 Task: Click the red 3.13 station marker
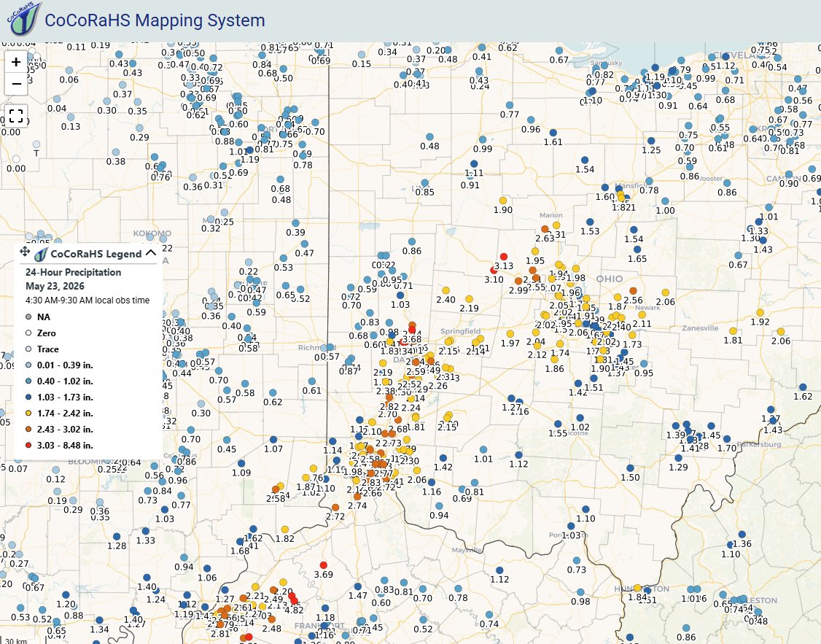coord(504,257)
